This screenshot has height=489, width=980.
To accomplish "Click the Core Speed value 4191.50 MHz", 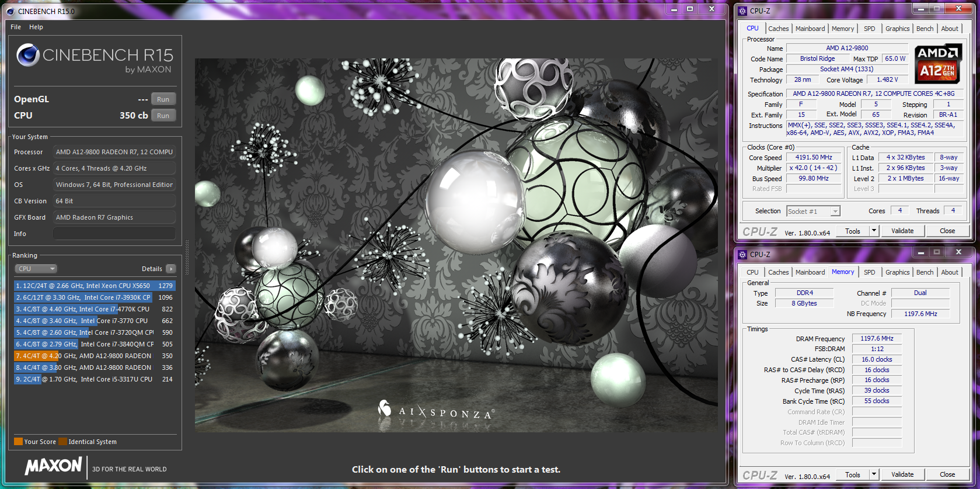I will click(814, 158).
